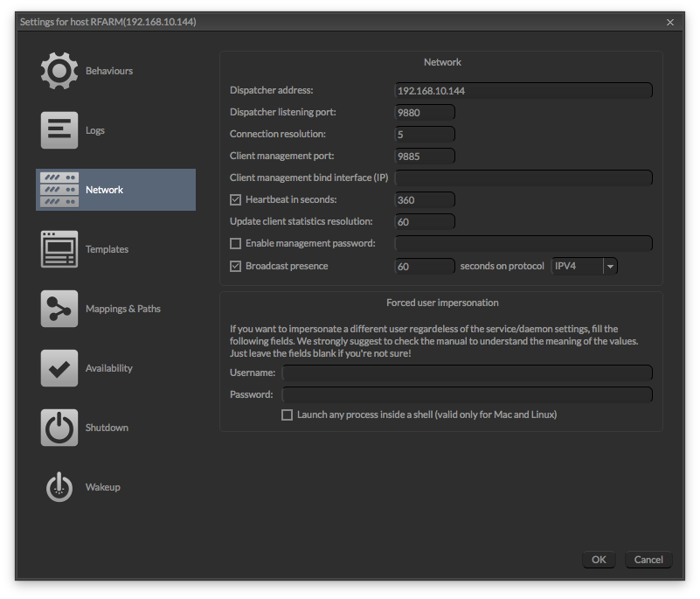
Task: Check Launch any process inside a shell
Action: 287,415
